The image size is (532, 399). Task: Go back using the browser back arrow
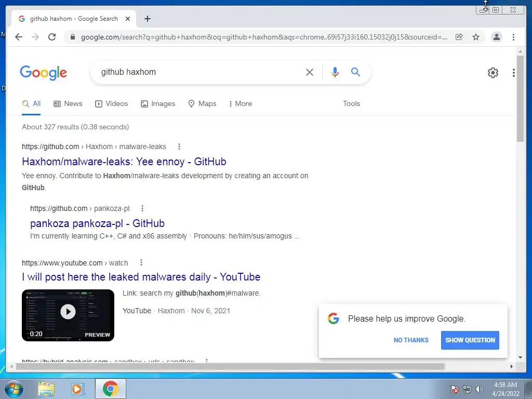click(19, 37)
